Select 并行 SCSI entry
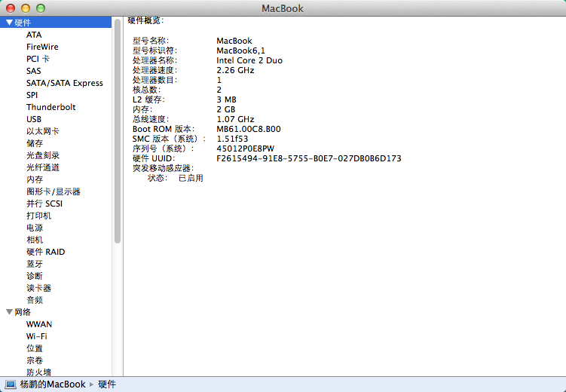This screenshot has width=566, height=392. point(44,204)
